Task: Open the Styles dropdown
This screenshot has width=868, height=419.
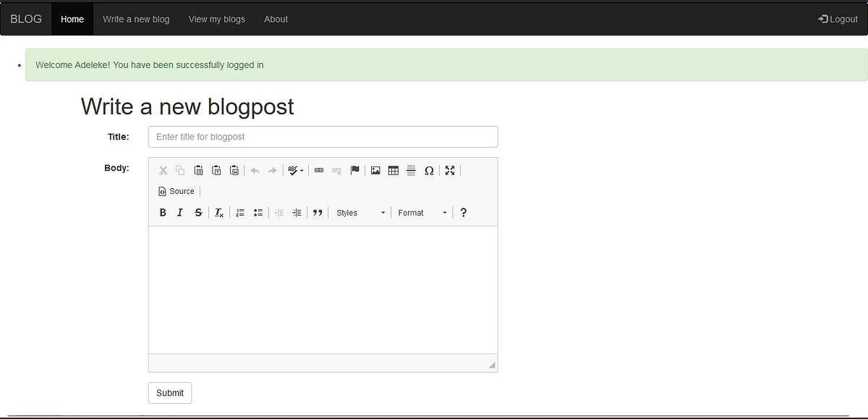Action: [x=354, y=212]
